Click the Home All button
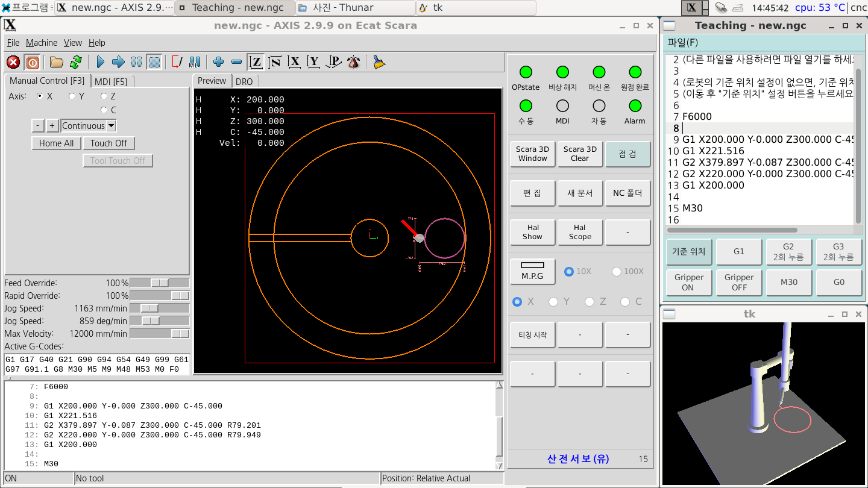The width and height of the screenshot is (868, 488). click(57, 143)
